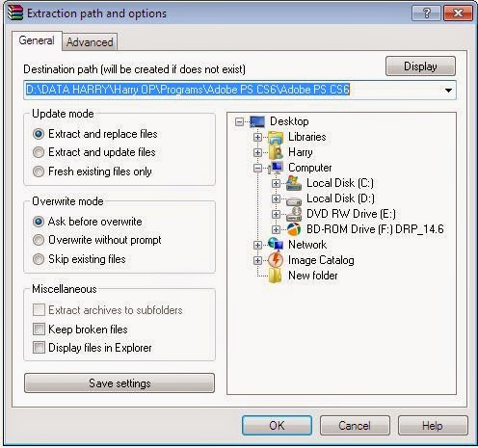The height and width of the screenshot is (448, 478).
Task: Select Image Catalog label in tree
Action: tap(321, 260)
